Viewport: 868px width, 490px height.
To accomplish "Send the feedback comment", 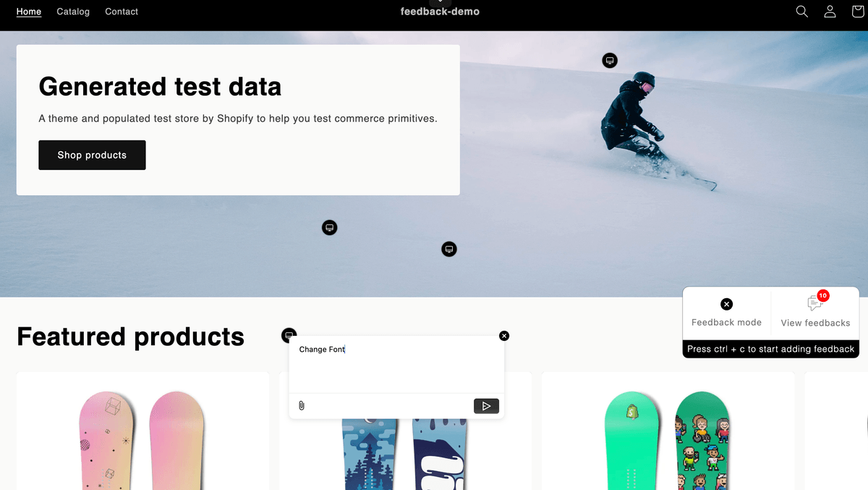I will [486, 406].
